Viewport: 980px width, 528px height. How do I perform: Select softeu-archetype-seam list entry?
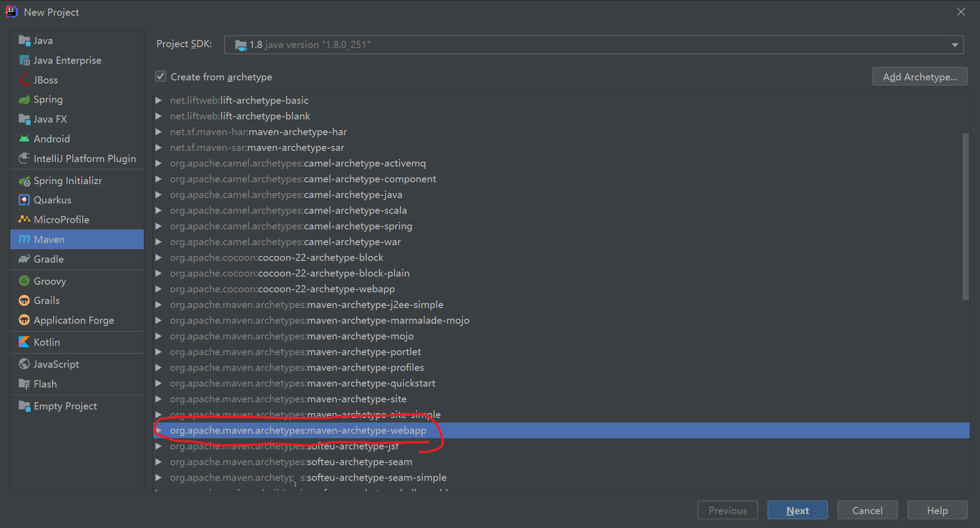(x=359, y=462)
